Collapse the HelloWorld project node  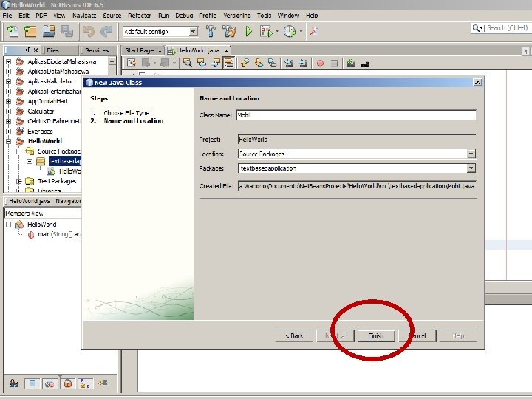click(8, 141)
